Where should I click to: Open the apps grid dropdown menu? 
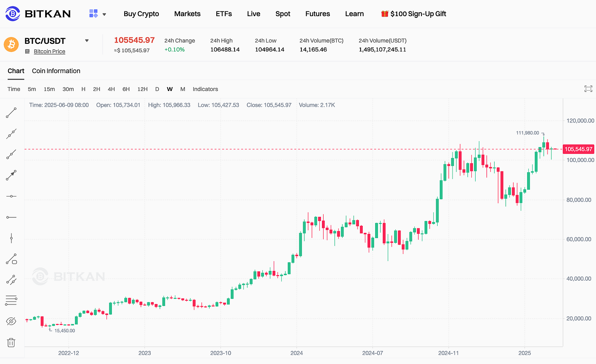click(97, 14)
